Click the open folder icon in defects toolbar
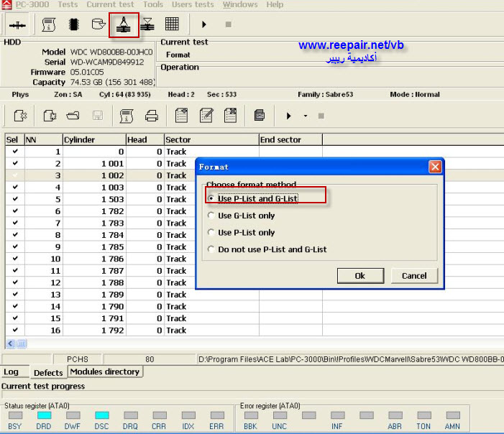Screen dimensions: 504x434 tap(73, 116)
